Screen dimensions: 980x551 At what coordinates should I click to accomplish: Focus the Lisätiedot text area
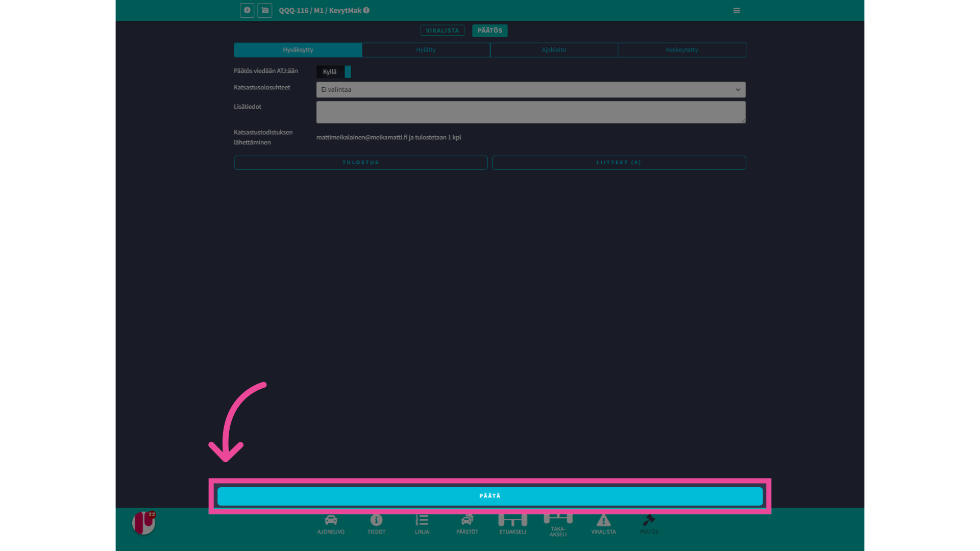(531, 112)
